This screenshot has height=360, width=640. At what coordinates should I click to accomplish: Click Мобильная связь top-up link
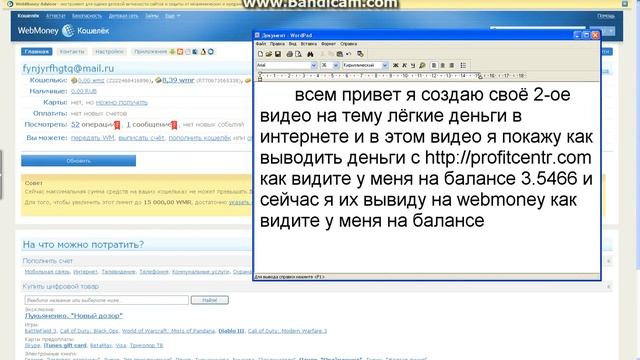pyautogui.click(x=47, y=271)
